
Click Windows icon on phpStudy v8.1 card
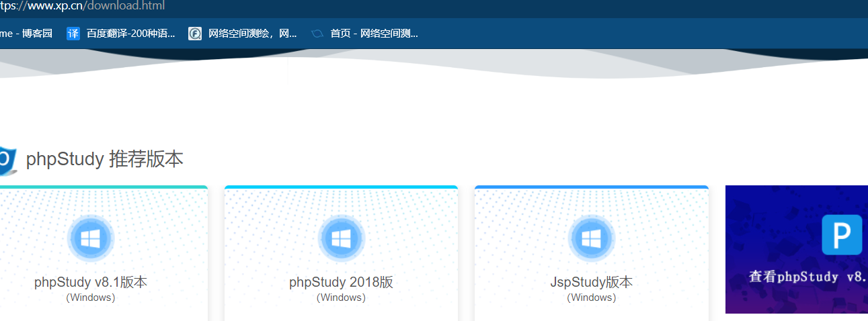tap(91, 238)
